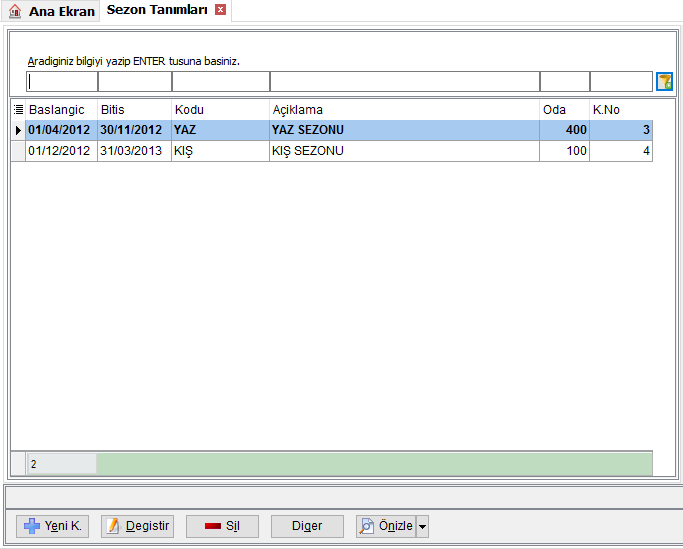
Task: Click the Yeni K. new record button
Action: (52, 526)
